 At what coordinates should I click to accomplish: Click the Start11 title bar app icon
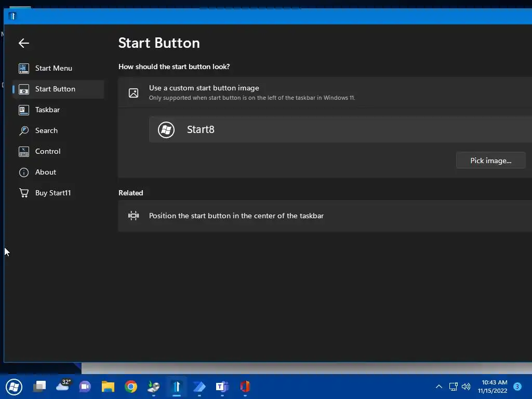(x=12, y=16)
